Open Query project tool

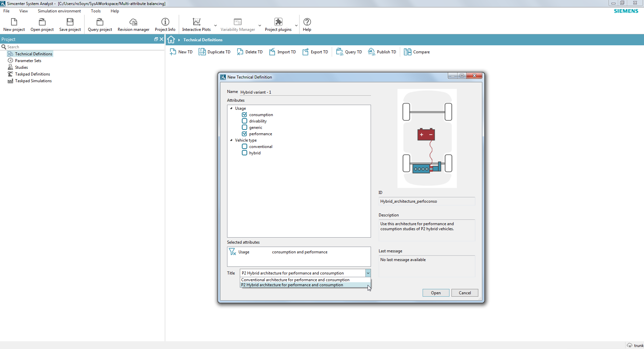[100, 24]
